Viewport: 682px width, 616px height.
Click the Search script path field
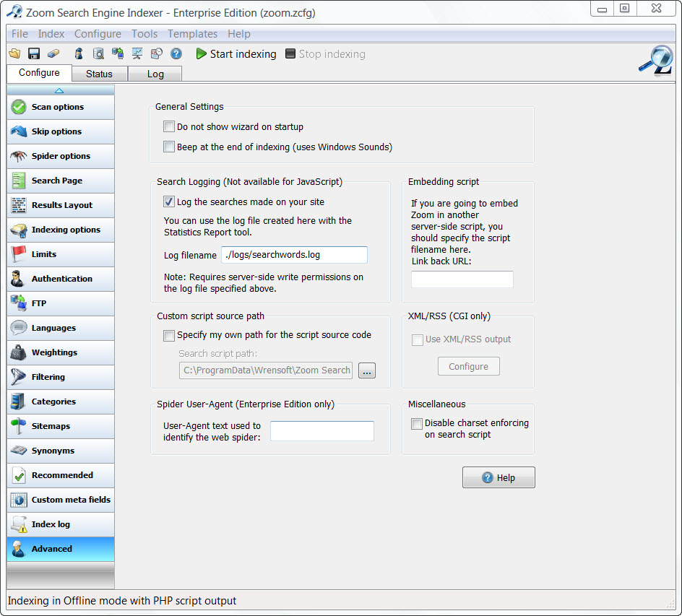coord(266,370)
